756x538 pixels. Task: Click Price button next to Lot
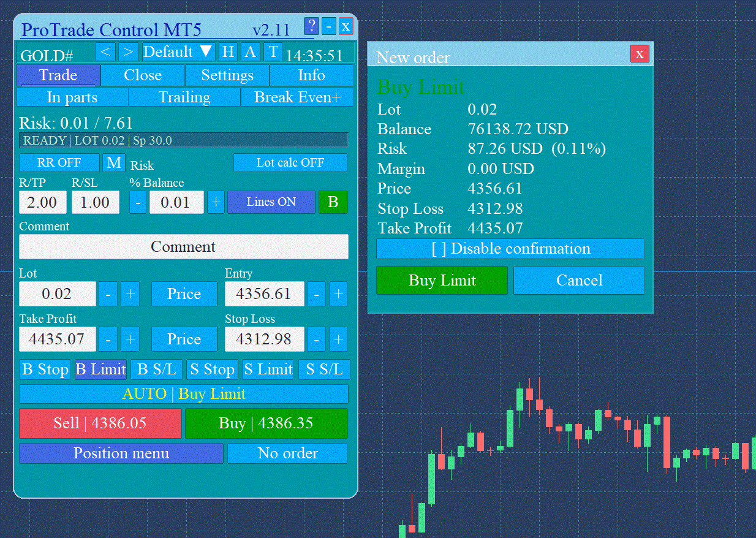[184, 294]
